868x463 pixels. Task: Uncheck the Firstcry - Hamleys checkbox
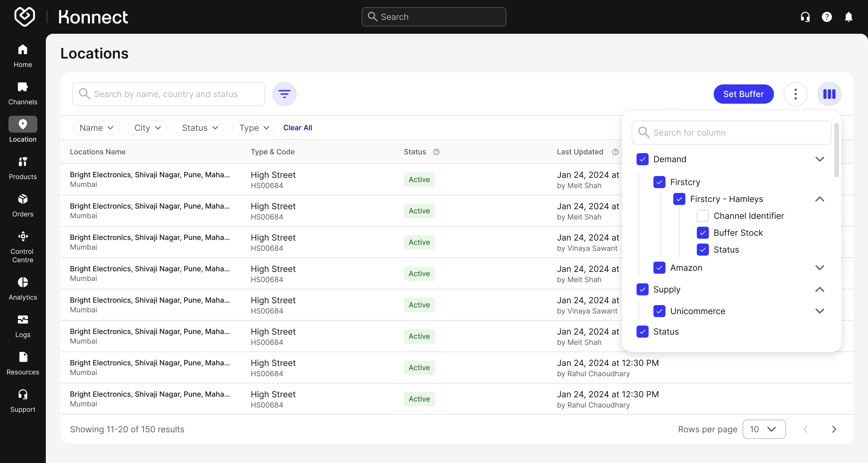(x=679, y=199)
